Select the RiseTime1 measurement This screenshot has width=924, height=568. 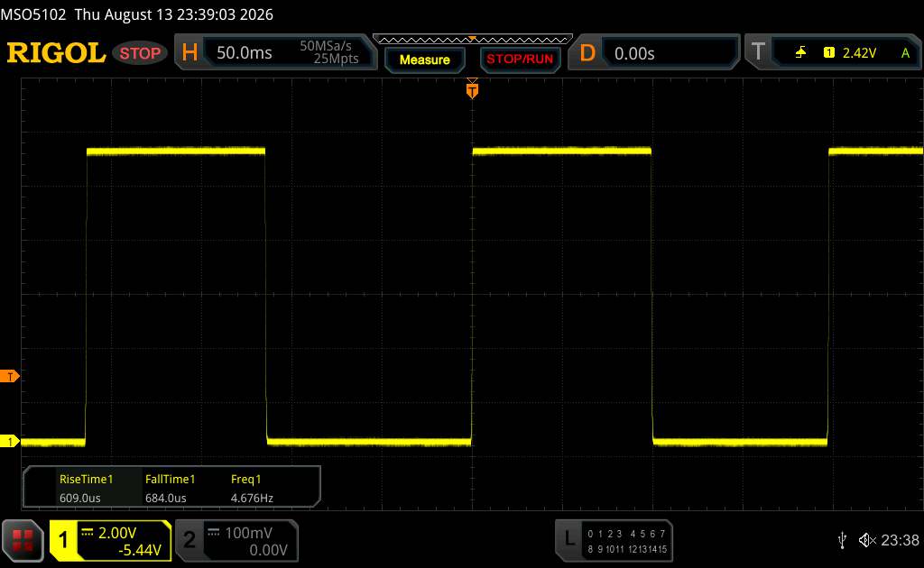[86, 479]
